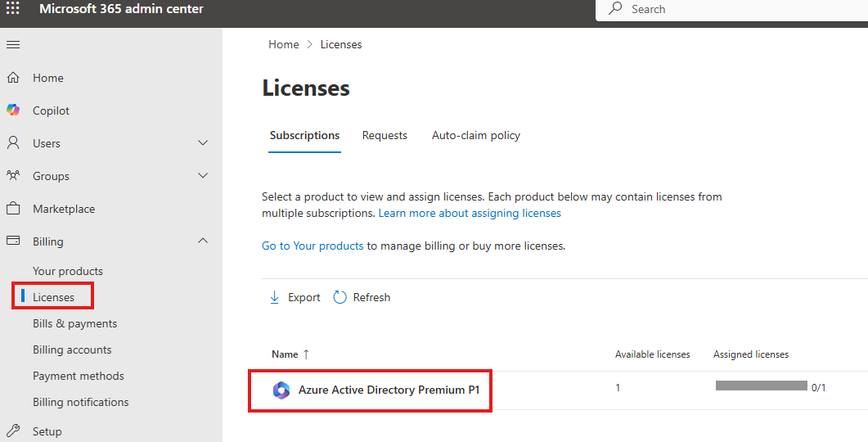The width and height of the screenshot is (868, 442).
Task: Click the Refresh circular arrow icon
Action: pos(340,297)
